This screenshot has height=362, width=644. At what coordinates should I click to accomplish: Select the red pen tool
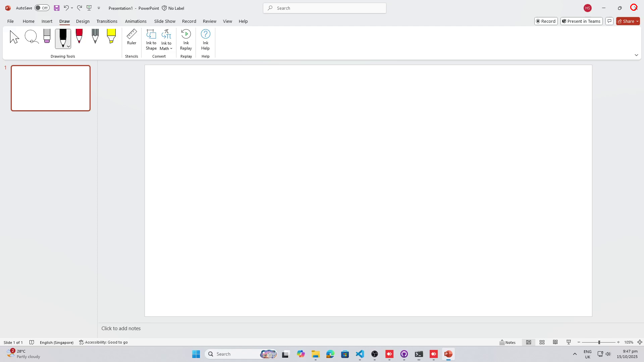79,36
